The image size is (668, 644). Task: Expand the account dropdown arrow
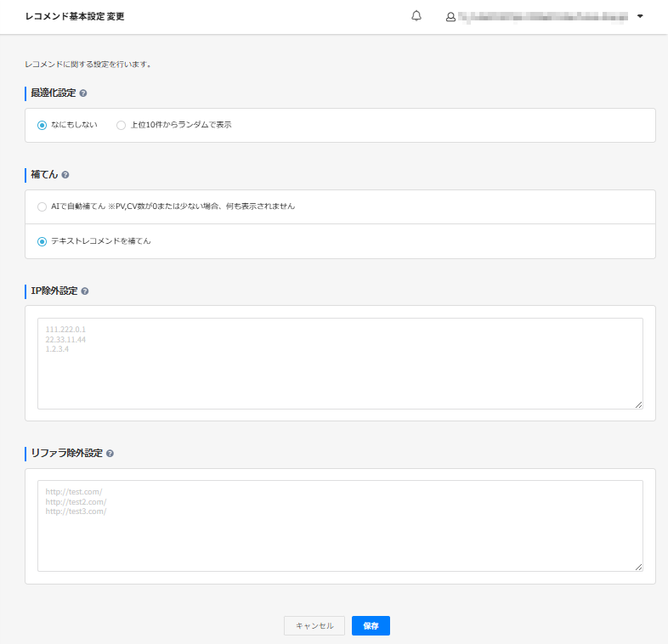(640, 16)
